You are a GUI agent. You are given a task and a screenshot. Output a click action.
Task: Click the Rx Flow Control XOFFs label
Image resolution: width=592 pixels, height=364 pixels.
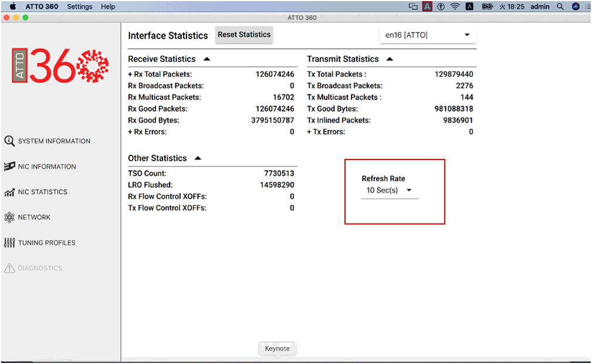[167, 196]
